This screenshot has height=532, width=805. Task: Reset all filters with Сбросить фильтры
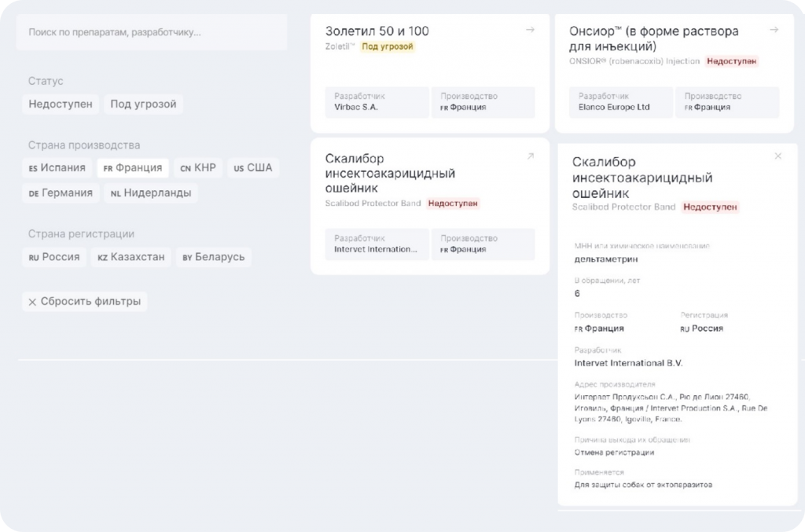click(85, 302)
